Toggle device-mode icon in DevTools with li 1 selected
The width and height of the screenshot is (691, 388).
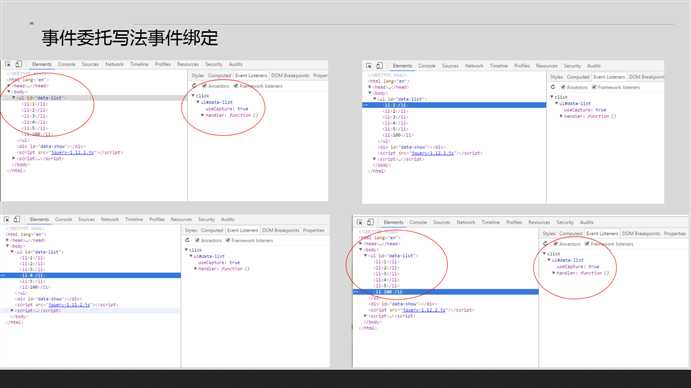379,66
